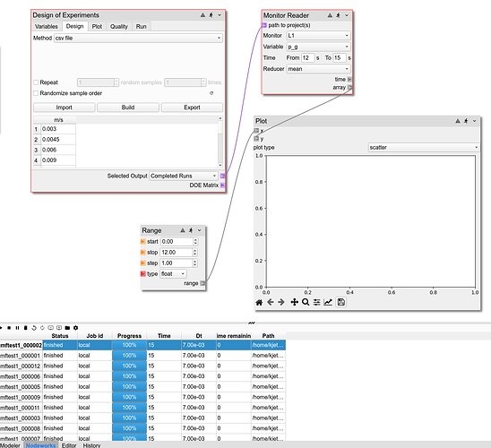Select the pan tool in plot toolbar
Viewport: 491px width, 448px height.
pos(295,302)
